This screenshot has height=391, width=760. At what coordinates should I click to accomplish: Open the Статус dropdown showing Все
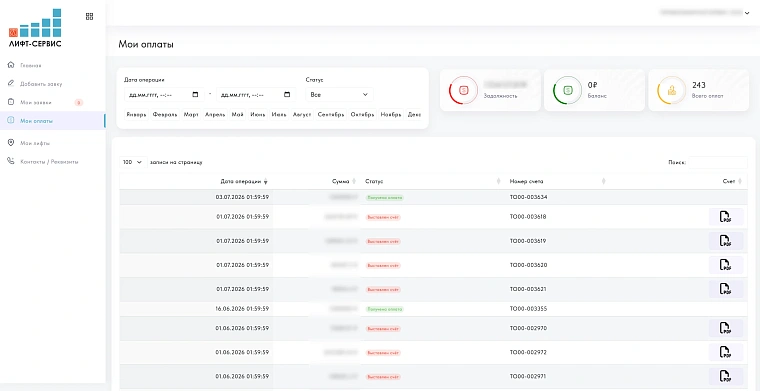339,95
